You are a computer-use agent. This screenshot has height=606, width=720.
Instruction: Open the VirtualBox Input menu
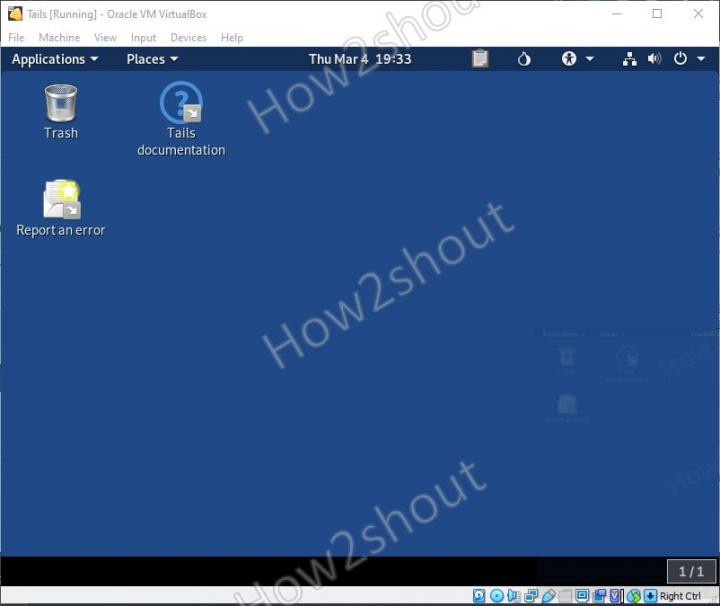pyautogui.click(x=143, y=38)
